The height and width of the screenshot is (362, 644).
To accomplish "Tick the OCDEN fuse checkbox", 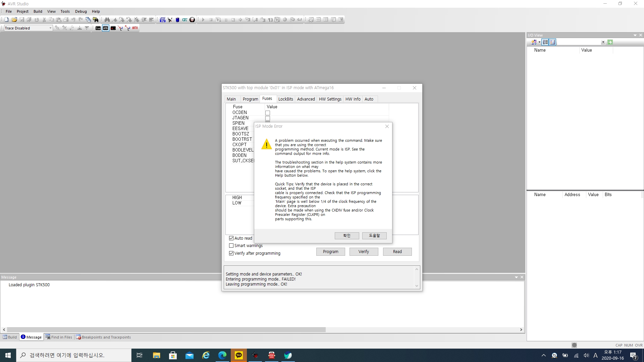I will [x=268, y=113].
